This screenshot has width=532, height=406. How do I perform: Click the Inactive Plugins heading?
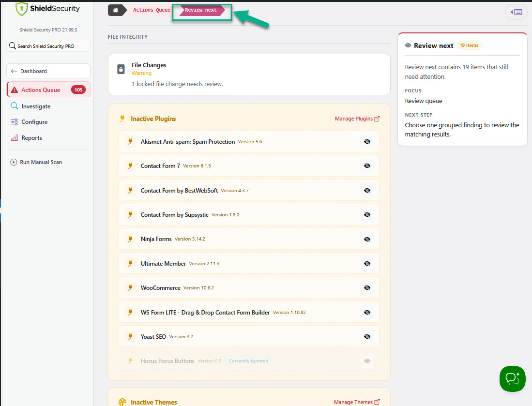153,119
